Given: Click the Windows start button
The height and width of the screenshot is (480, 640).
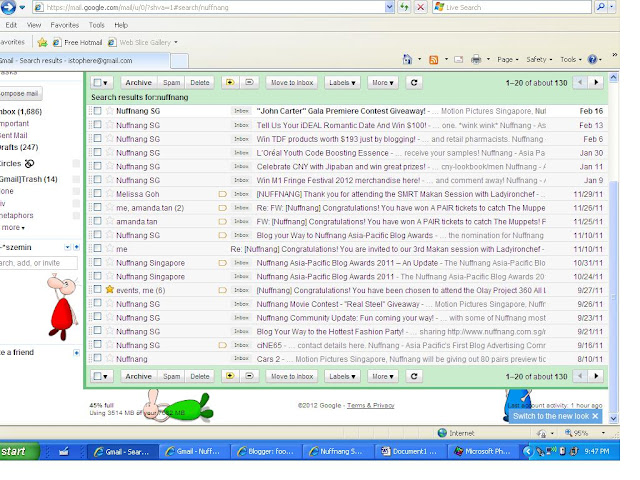Looking at the screenshot, I should tap(19, 451).
